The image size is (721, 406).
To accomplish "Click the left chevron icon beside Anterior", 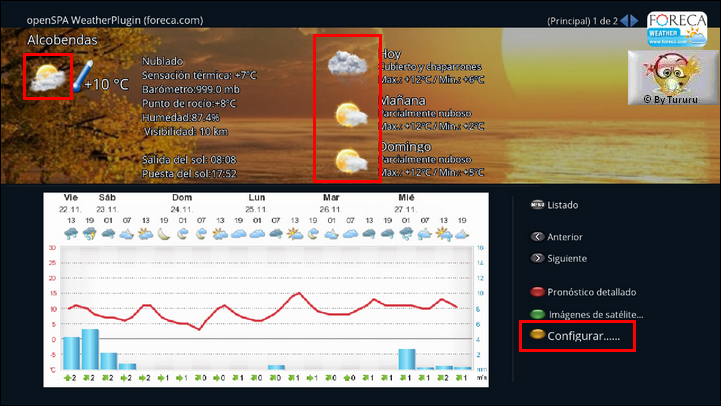I will 537,236.
